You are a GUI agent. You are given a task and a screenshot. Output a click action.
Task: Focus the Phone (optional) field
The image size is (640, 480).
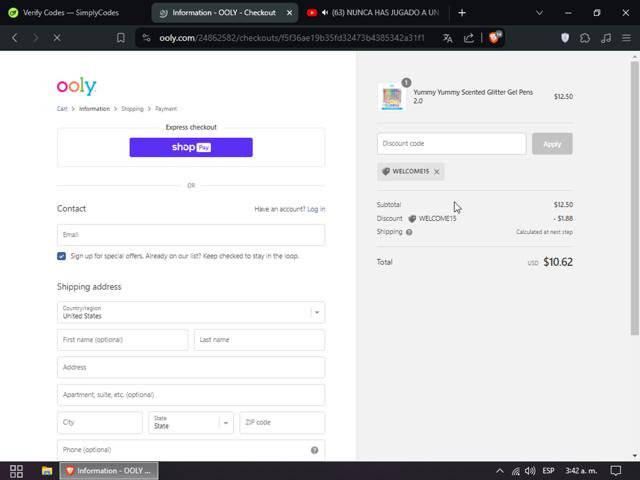(x=191, y=450)
